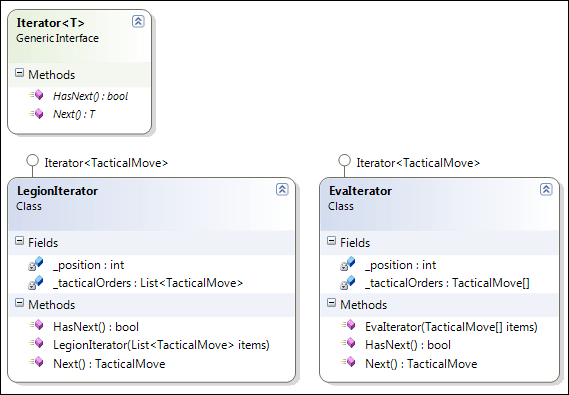
Task: Click field icon beside _tacticalOrders : TacticalMove[]
Action: tap(348, 282)
